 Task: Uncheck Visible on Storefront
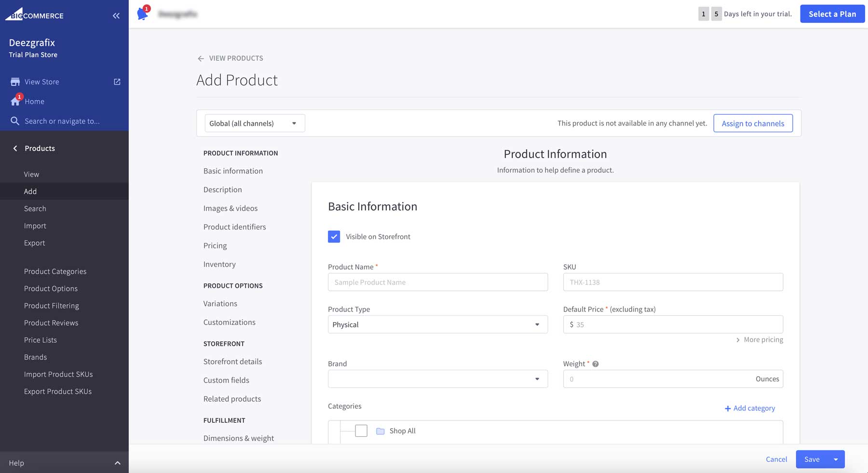[334, 236]
